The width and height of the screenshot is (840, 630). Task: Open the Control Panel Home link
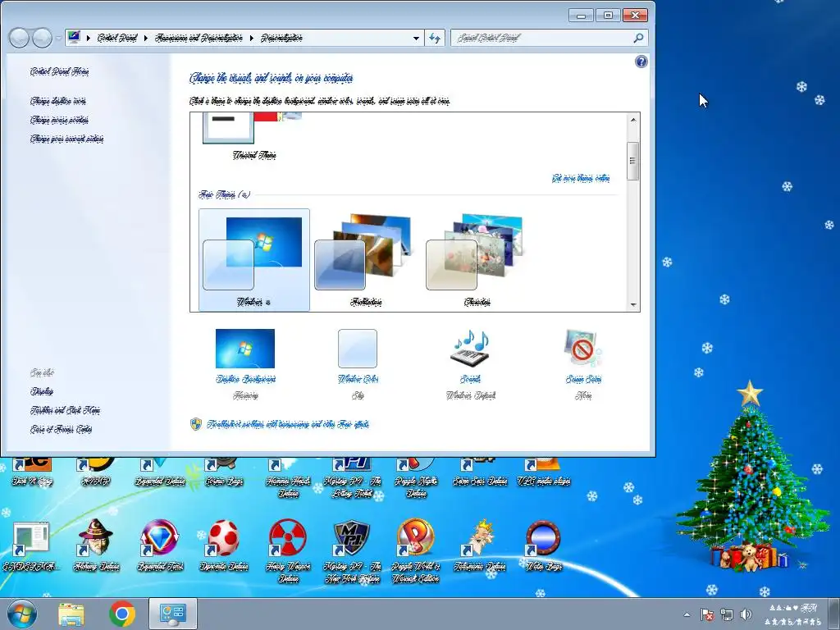tap(59, 72)
